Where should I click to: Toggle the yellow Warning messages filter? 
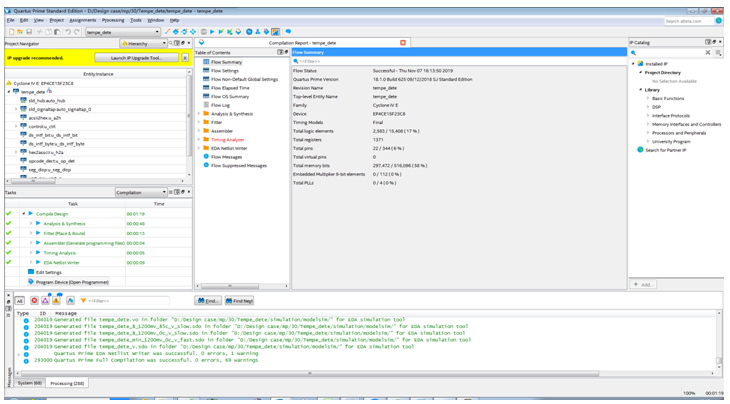pyautogui.click(x=56, y=301)
